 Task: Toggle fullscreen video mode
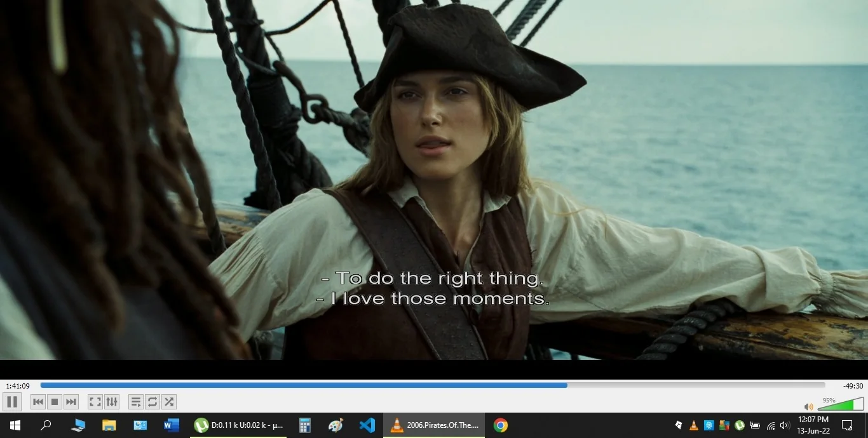(x=95, y=402)
